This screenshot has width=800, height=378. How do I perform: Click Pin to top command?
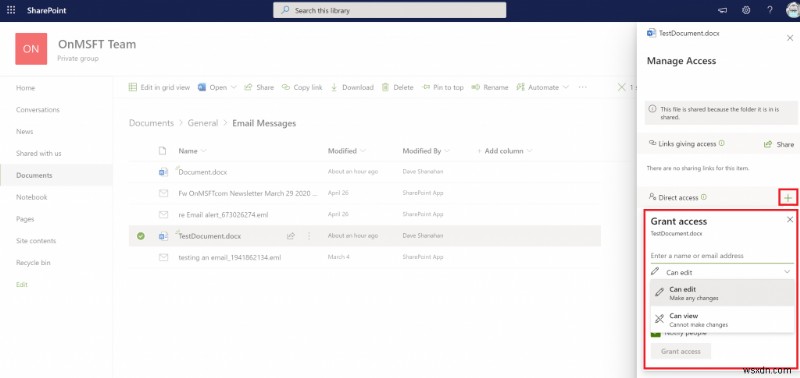pos(443,87)
